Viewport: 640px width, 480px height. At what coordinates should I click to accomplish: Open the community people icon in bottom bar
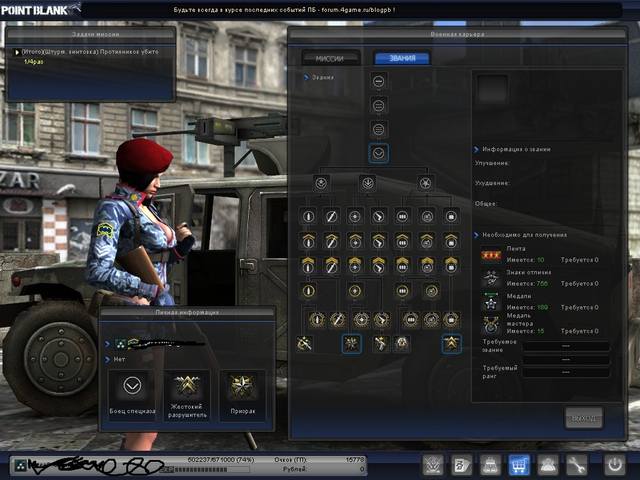pyautogui.click(x=547, y=465)
